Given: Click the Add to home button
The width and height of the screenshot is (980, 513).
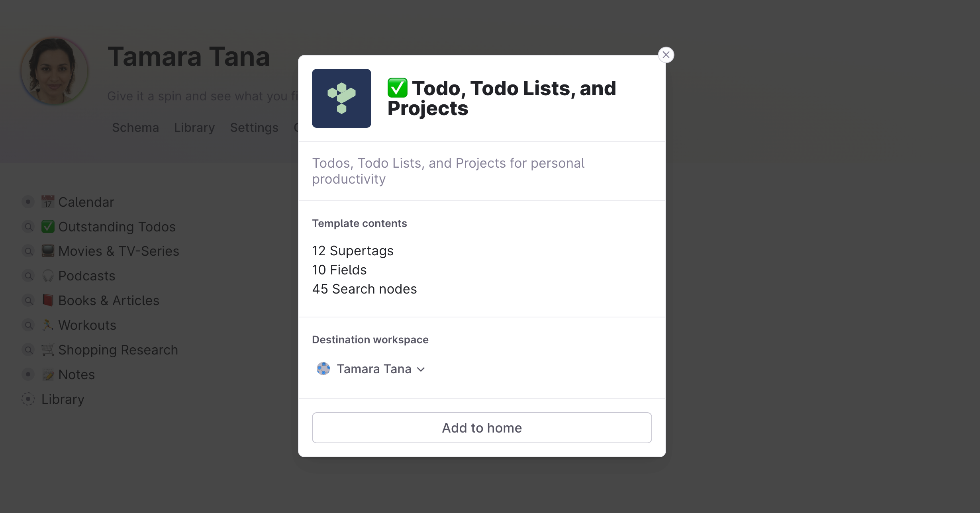Looking at the screenshot, I should point(482,428).
